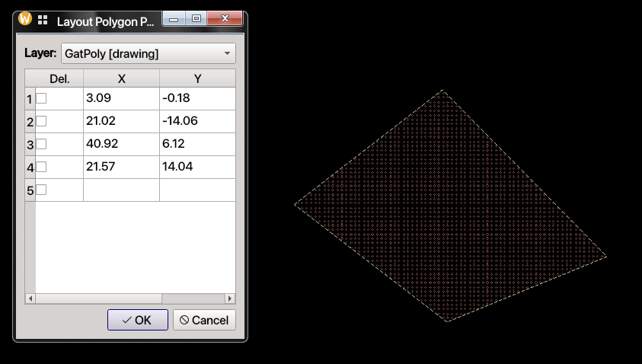
Task: Click the W application icon in title bar
Action: [x=25, y=20]
